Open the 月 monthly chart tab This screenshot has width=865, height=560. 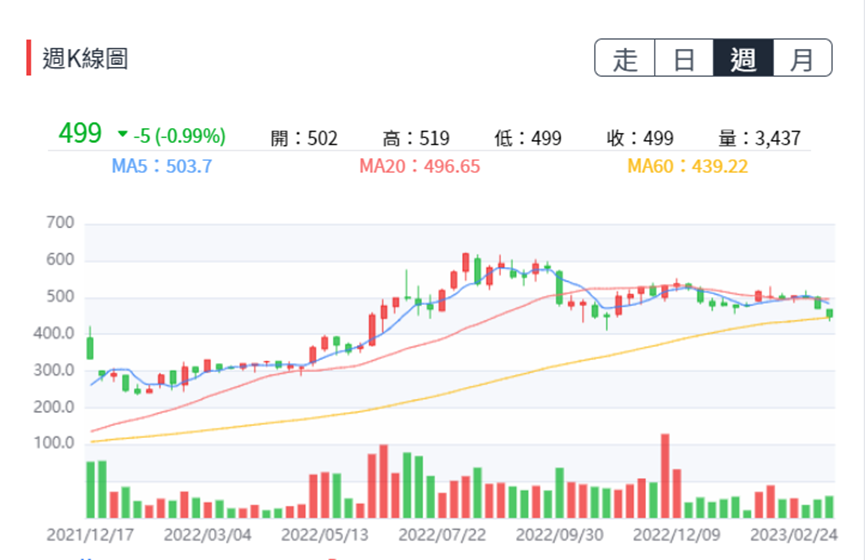pyautogui.click(x=802, y=59)
